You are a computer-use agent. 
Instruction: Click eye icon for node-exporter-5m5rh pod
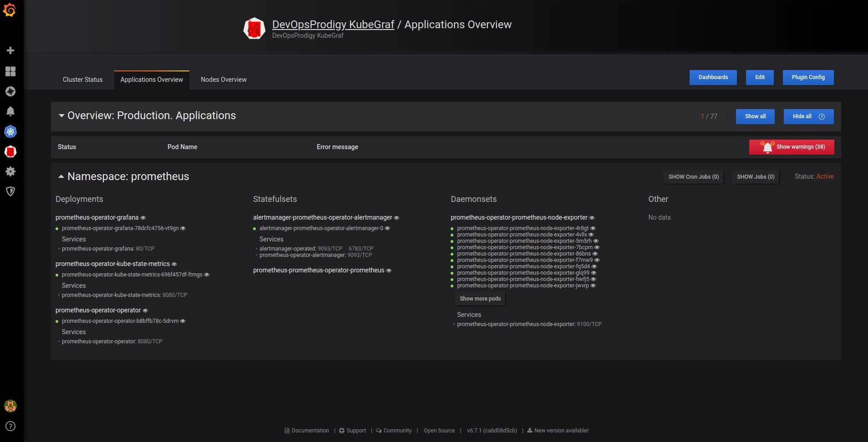point(596,241)
